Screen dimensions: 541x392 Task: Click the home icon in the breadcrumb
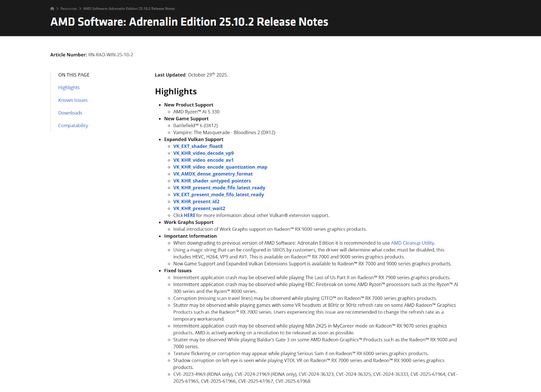pyautogui.click(x=52, y=9)
